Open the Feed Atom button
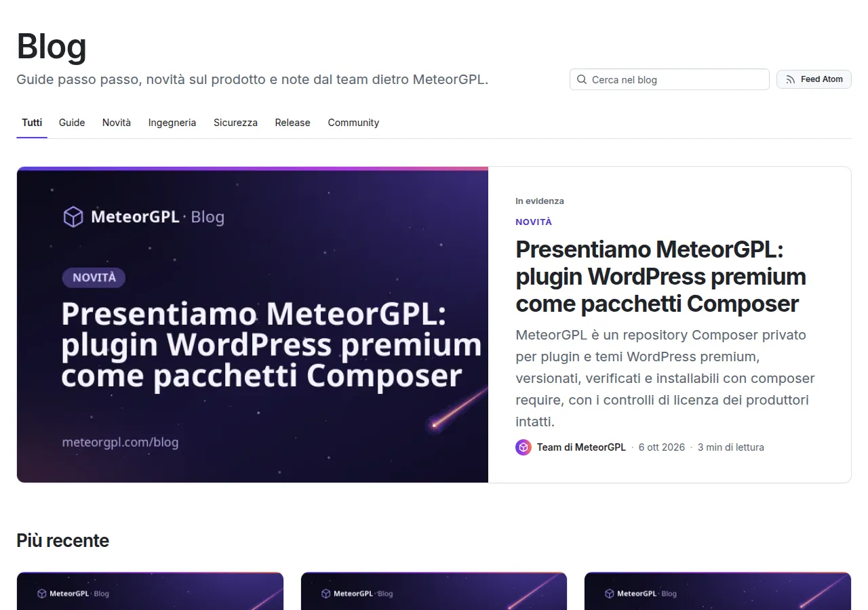 pos(814,79)
